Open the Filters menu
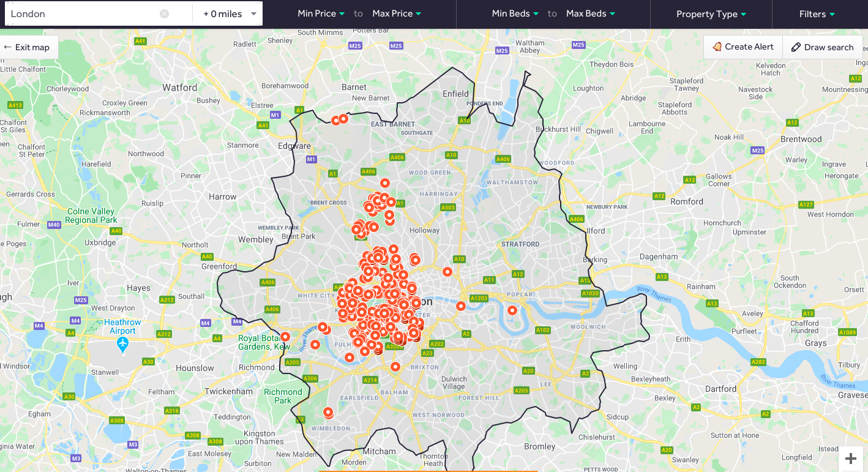This screenshot has height=472, width=868. [817, 13]
